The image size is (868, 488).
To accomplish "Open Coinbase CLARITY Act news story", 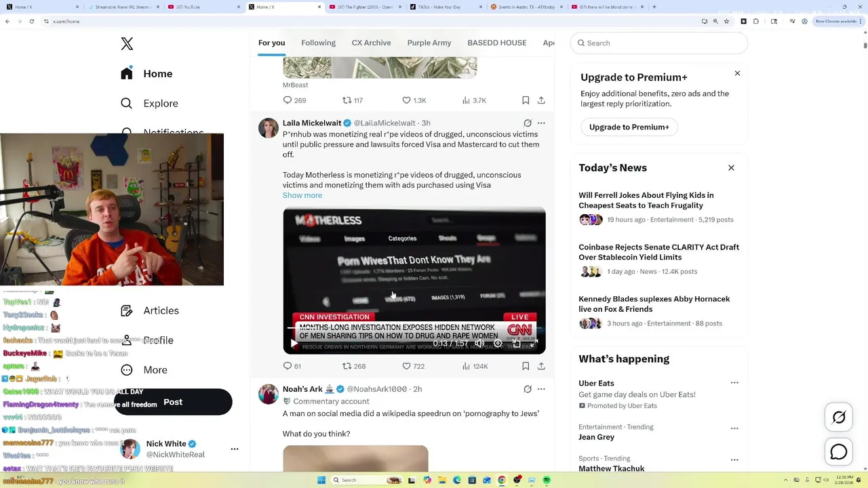I will click(x=659, y=260).
